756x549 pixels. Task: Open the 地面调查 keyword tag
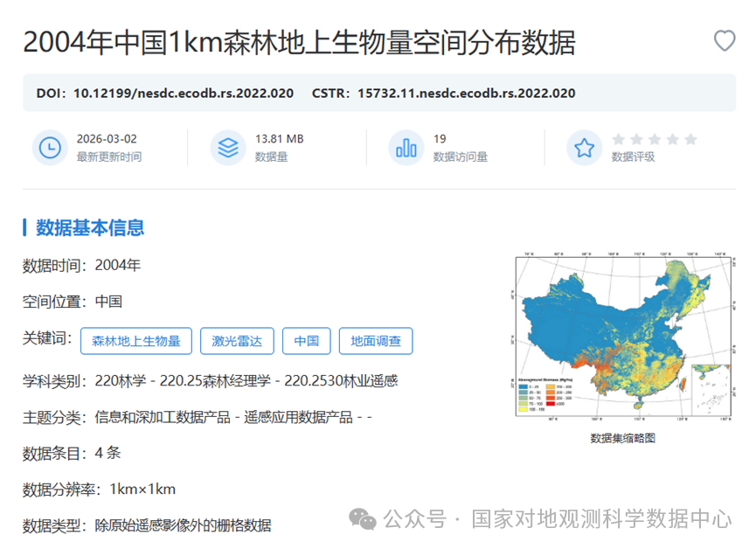[x=376, y=341]
